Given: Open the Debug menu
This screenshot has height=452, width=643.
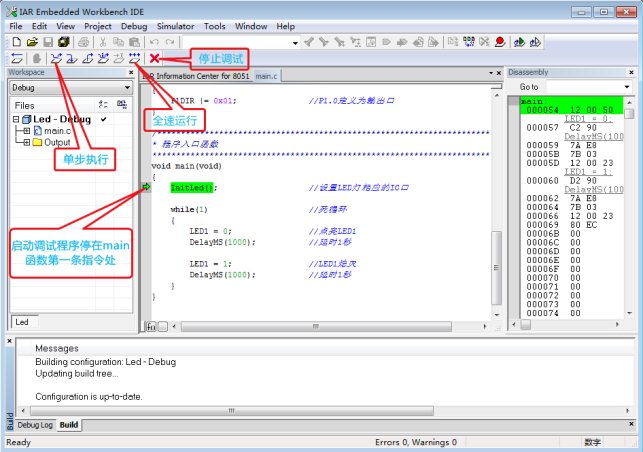Looking at the screenshot, I should 134,26.
